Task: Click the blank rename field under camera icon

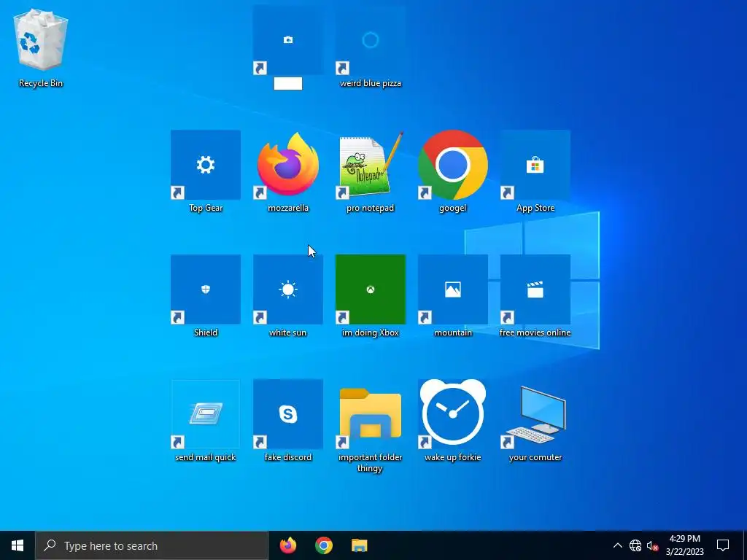Action: coord(287,83)
